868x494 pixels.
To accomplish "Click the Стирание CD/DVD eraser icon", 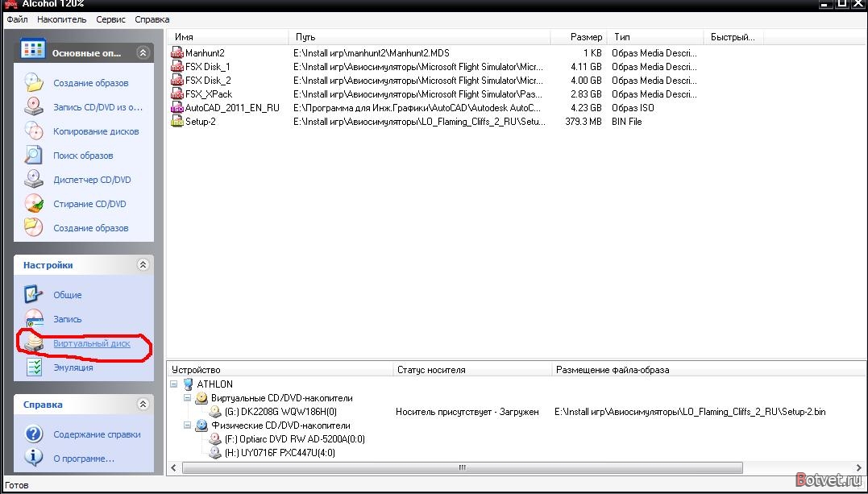I will pos(34,204).
